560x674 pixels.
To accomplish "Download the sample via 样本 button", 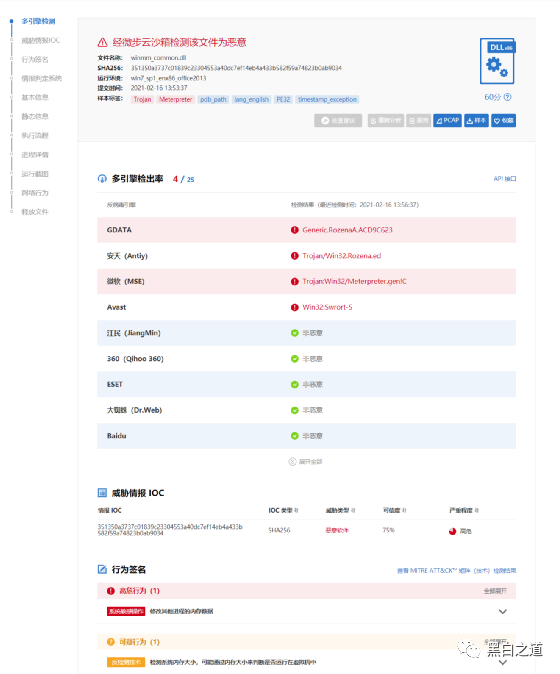I will 476,121.
